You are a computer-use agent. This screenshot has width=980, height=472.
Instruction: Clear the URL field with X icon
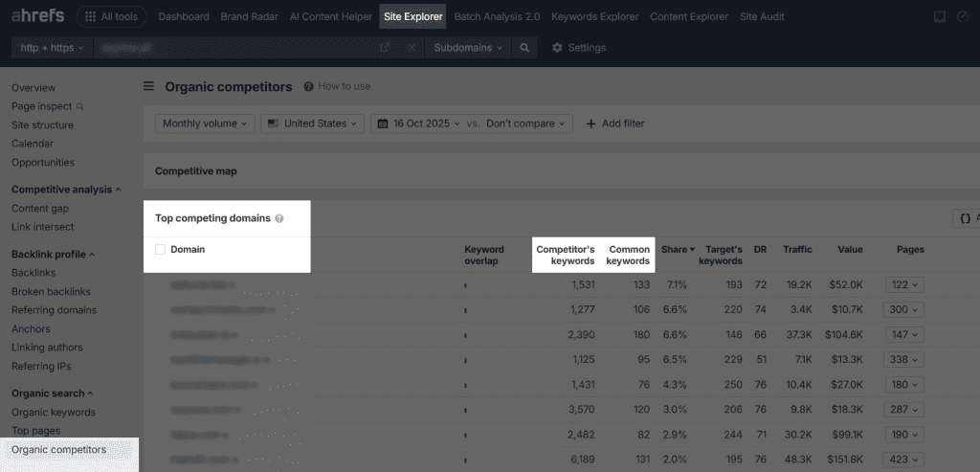[x=412, y=48]
